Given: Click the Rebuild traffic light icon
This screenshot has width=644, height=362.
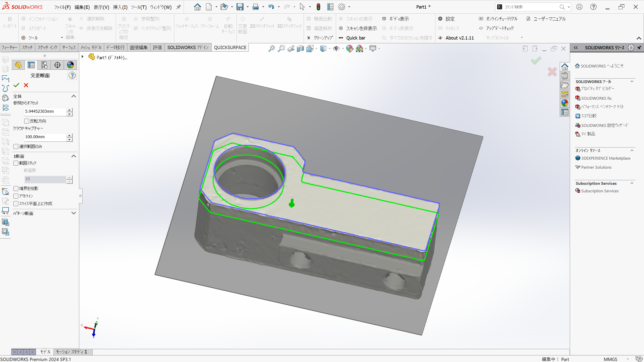Looking at the screenshot, I should (318, 7).
